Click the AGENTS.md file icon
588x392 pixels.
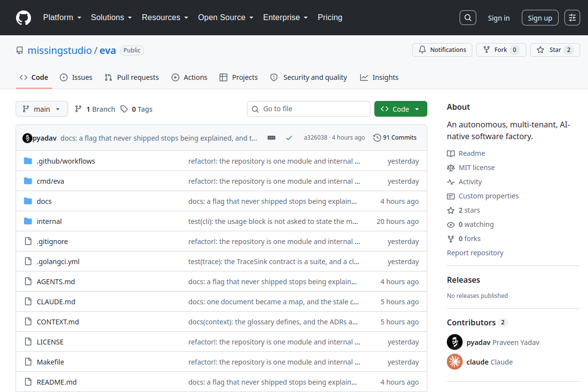pos(28,282)
